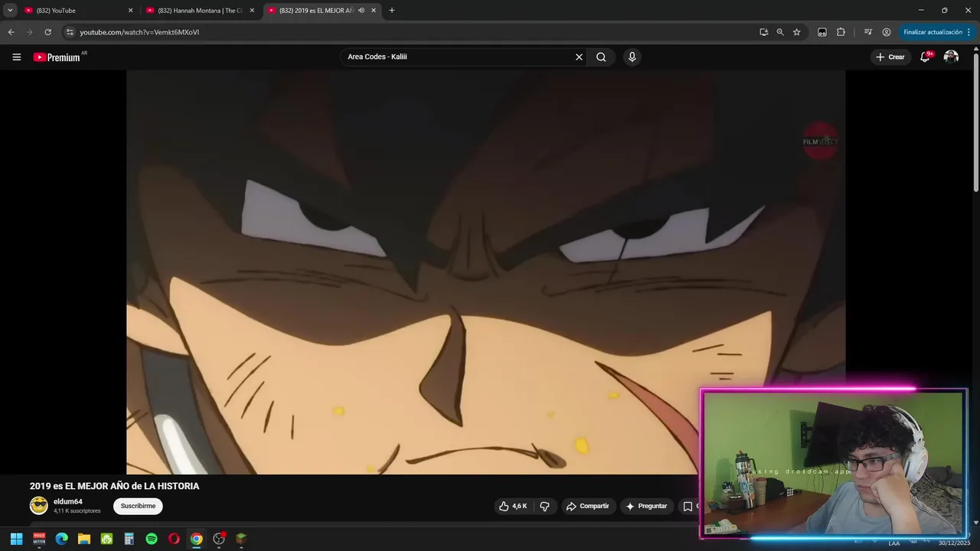Mute the playing tab via speaker icon

click(361, 11)
